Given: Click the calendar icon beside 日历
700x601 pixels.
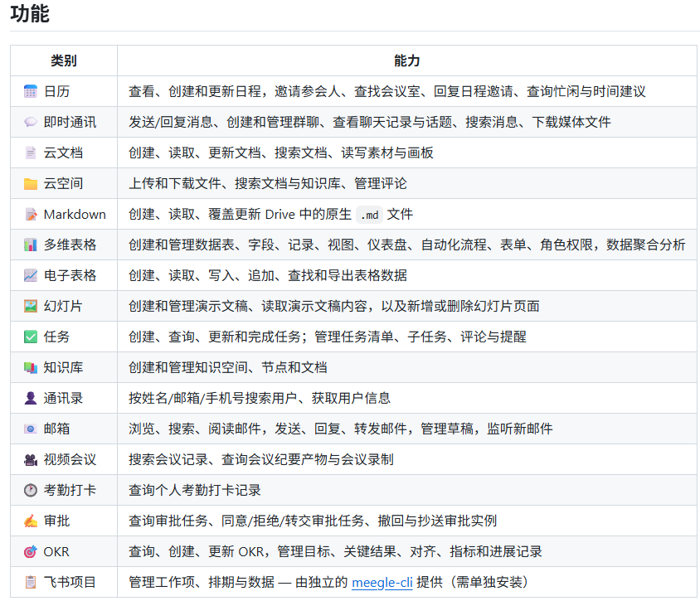Looking at the screenshot, I should pyautogui.click(x=31, y=91).
